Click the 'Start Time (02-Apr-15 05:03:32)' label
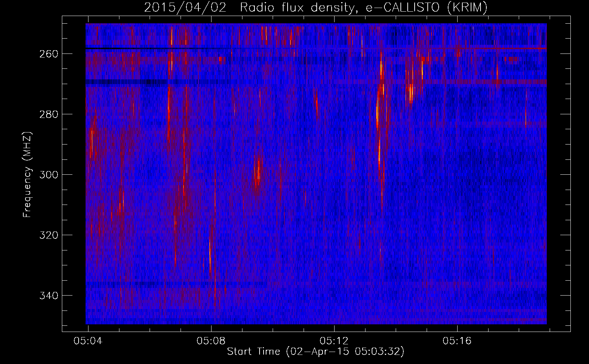The height and width of the screenshot is (364, 589). pos(316,352)
